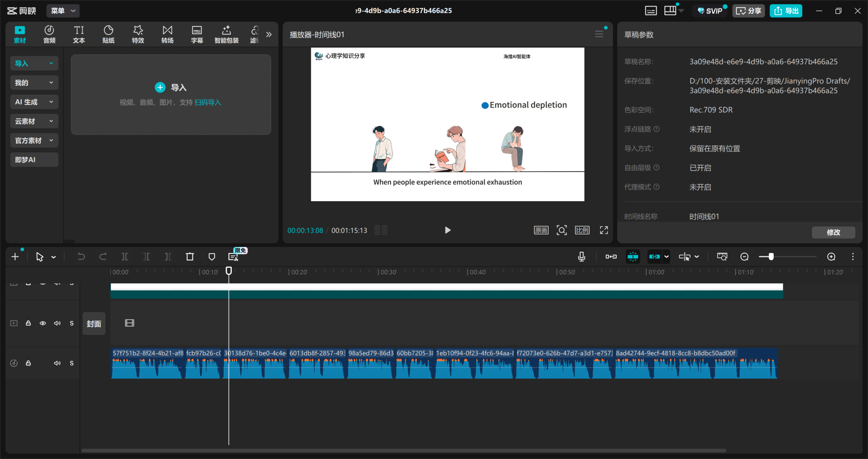Mute the audio track speaker toggle

click(x=57, y=363)
